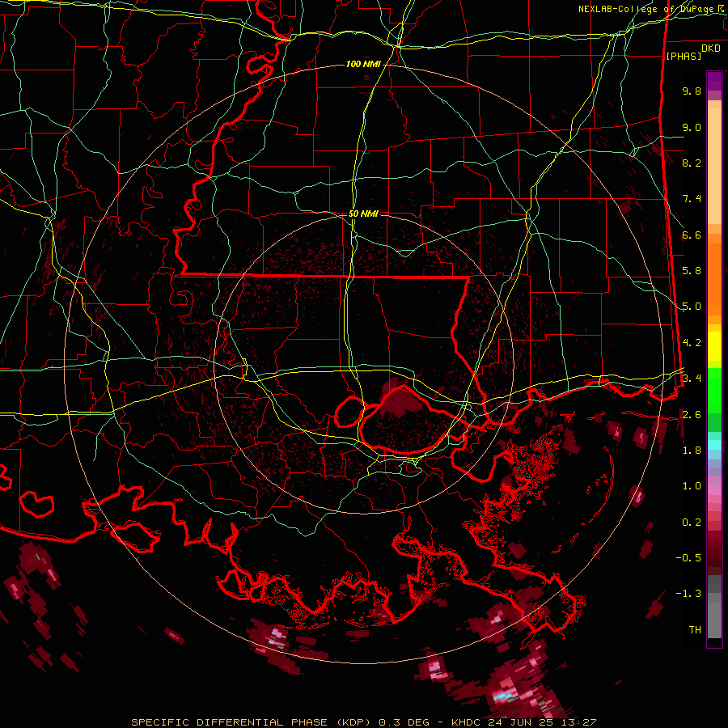Click the 9.0 legend value
728x728 pixels.
(x=692, y=127)
